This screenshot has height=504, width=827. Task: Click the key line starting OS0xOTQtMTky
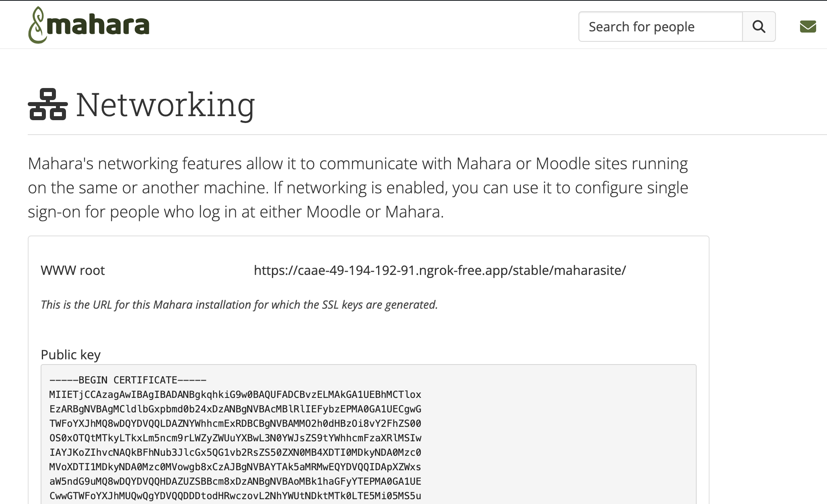pyautogui.click(x=235, y=438)
